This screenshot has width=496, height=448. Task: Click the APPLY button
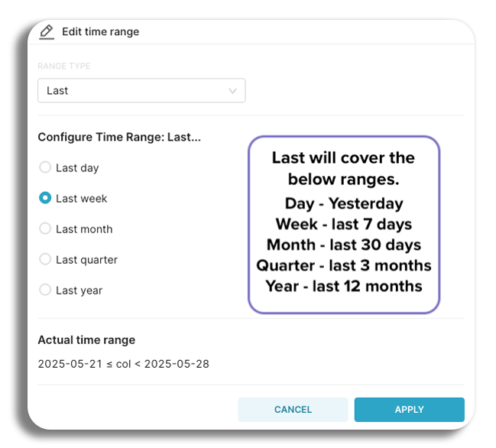click(410, 410)
